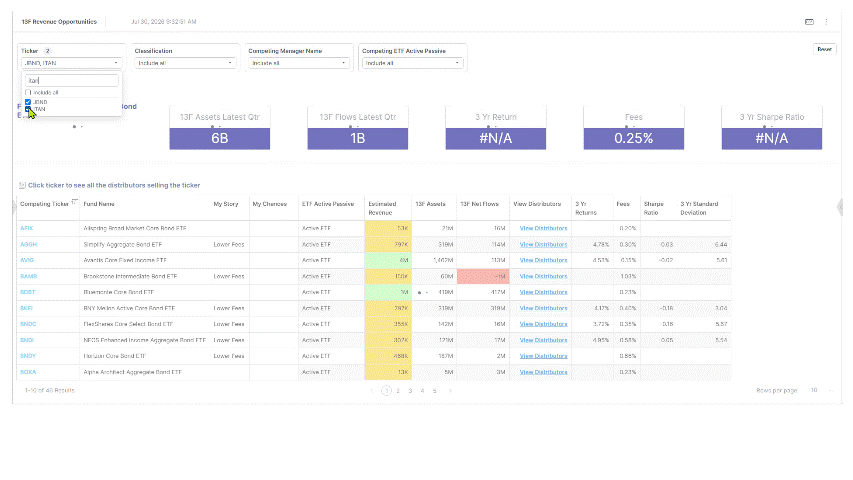Go to page 5 of results
Viewport: 853px width, 480px height.
[435, 391]
